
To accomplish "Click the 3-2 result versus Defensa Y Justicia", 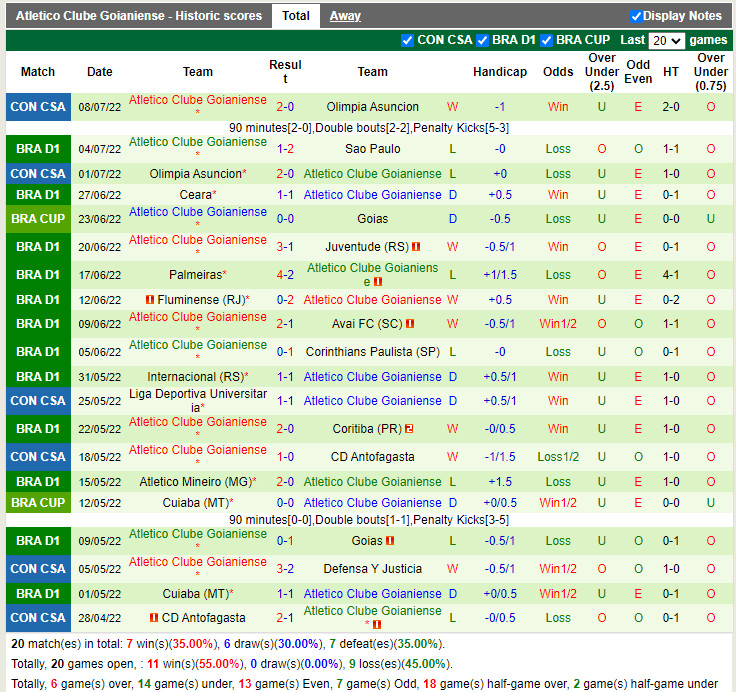I will tap(285, 569).
